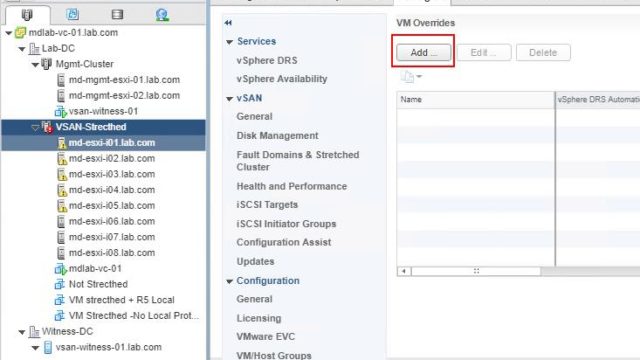Open vSphere DRS settings
This screenshot has width=640, height=360.
click(267, 60)
